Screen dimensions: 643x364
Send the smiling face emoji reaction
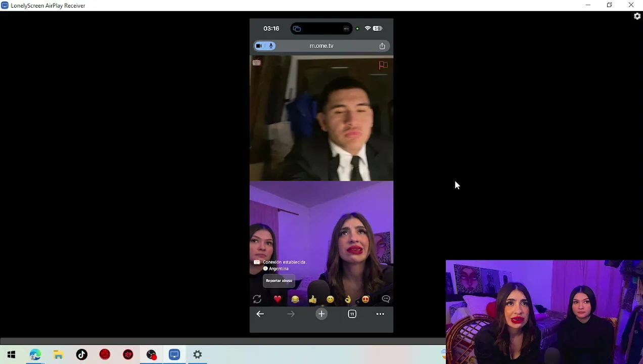[330, 299]
